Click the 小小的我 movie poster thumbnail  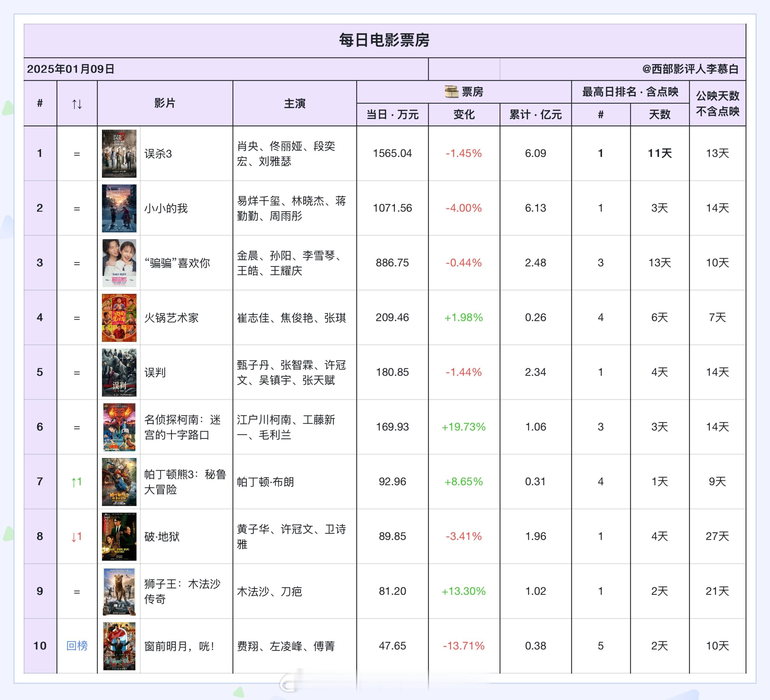point(119,208)
